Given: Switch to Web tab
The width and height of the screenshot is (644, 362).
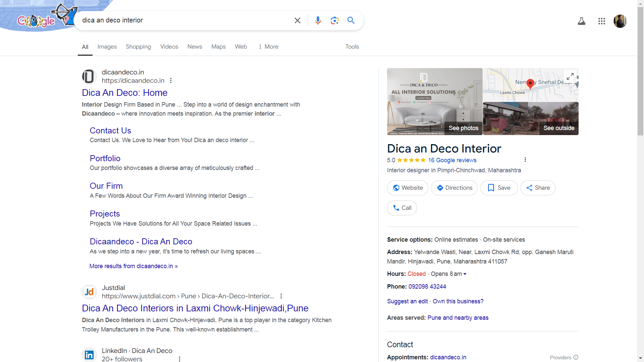Looking at the screenshot, I should point(241,47).
